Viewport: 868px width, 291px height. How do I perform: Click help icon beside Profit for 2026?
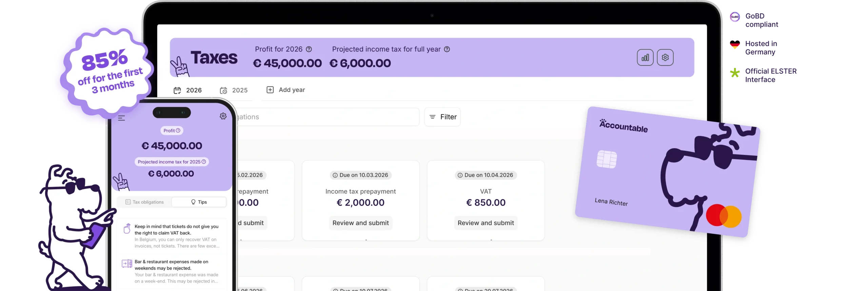[x=309, y=49]
